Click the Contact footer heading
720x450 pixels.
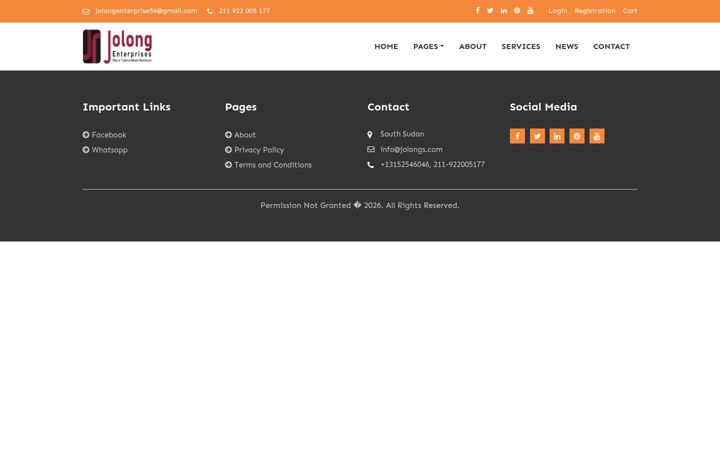(x=388, y=107)
